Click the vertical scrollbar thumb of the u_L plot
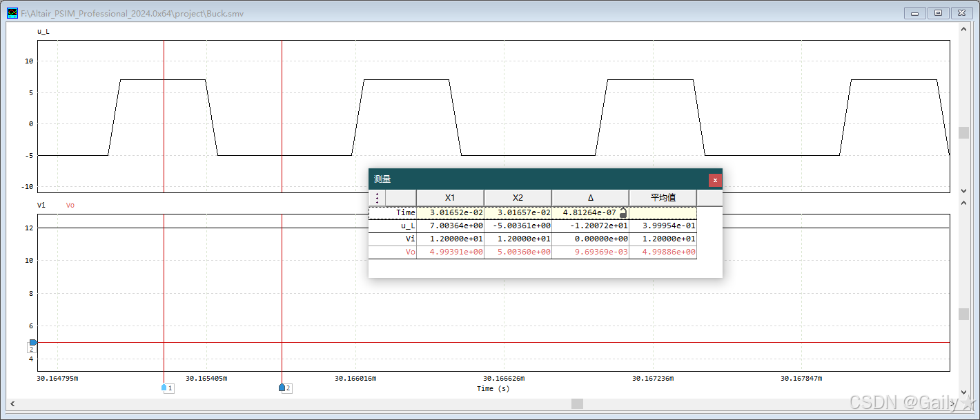 point(963,132)
